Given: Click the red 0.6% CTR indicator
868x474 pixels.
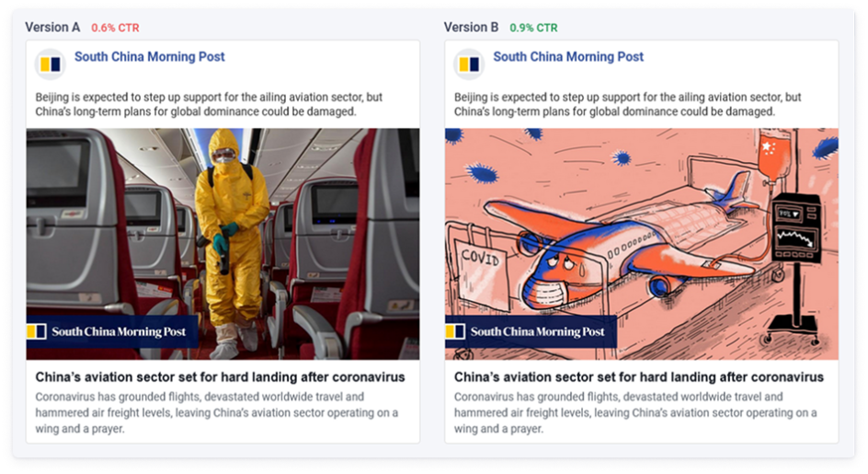Looking at the screenshot, I should click(x=115, y=28).
